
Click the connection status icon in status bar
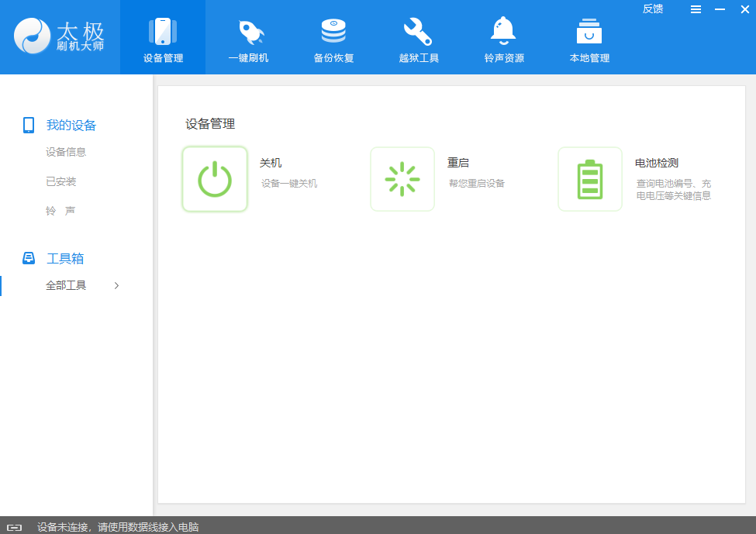pyautogui.click(x=14, y=527)
